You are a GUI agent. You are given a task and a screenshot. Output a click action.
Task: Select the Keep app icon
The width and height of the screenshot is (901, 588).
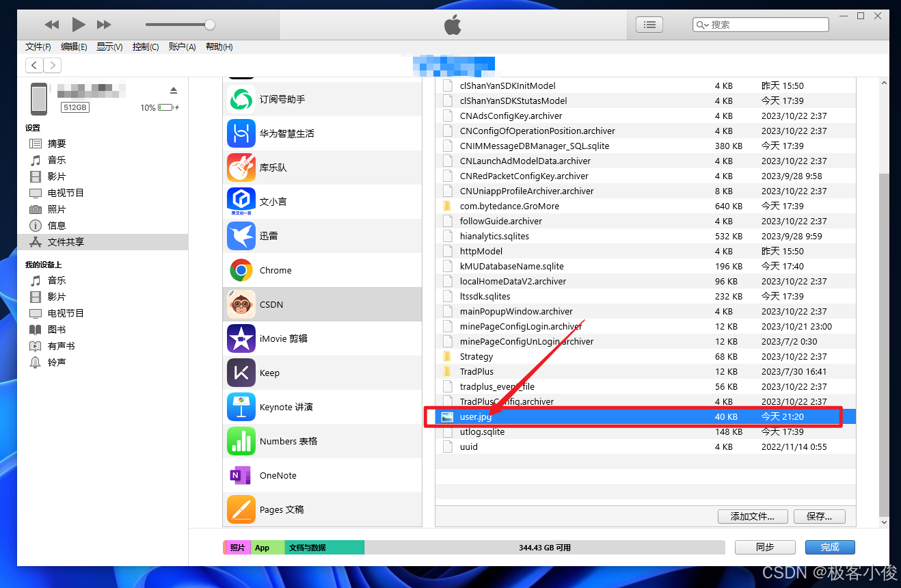click(241, 373)
